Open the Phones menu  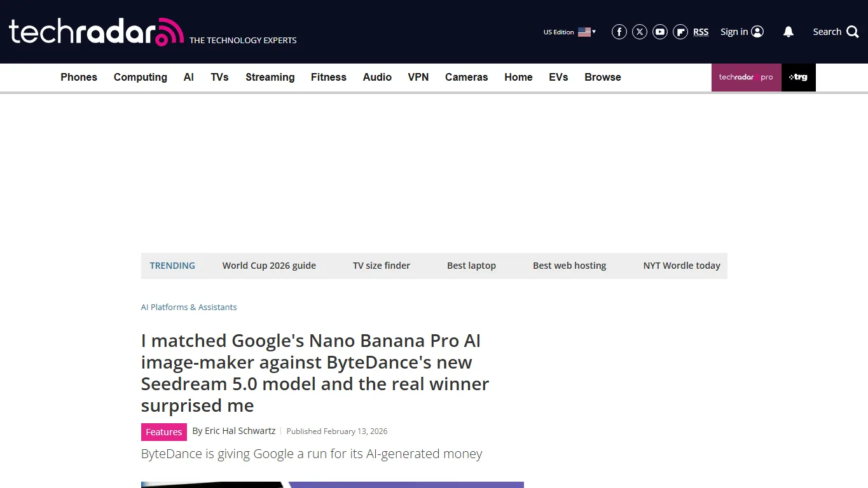click(x=79, y=78)
